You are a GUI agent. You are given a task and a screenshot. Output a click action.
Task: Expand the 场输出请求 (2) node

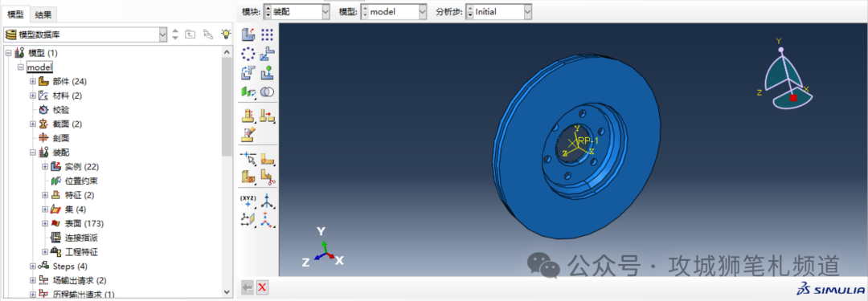click(33, 280)
